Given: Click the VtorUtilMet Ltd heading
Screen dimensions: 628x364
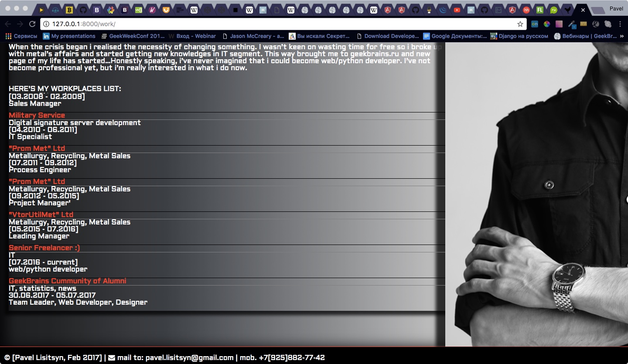Looking at the screenshot, I should point(41,215).
